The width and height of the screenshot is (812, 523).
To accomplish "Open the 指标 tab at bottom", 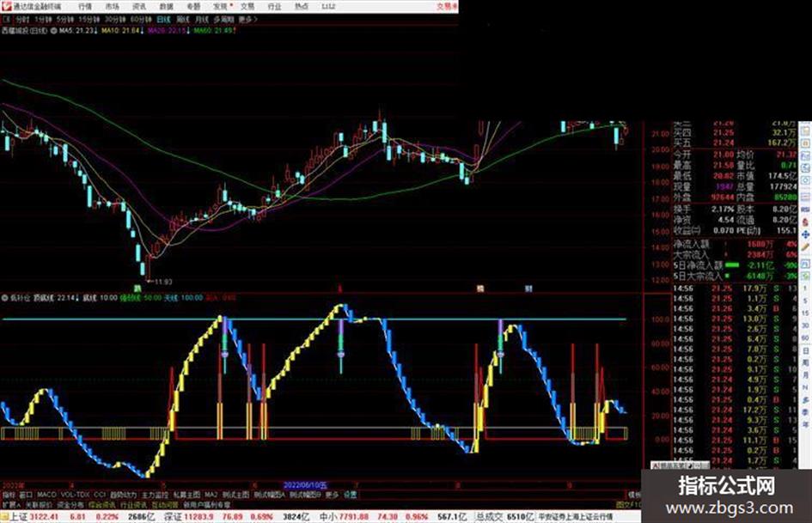I will point(9,495).
